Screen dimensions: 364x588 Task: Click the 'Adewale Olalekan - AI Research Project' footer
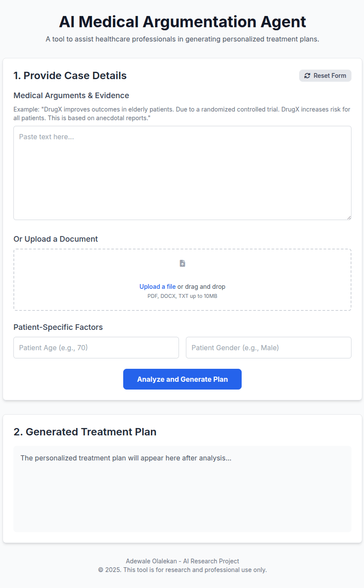tap(182, 561)
